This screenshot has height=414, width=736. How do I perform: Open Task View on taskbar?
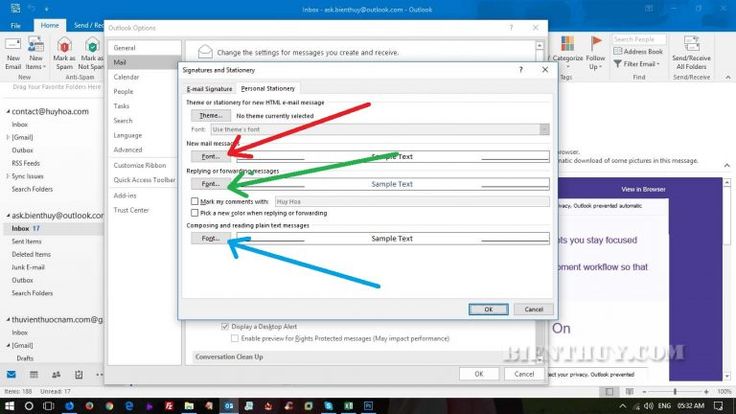48,406
